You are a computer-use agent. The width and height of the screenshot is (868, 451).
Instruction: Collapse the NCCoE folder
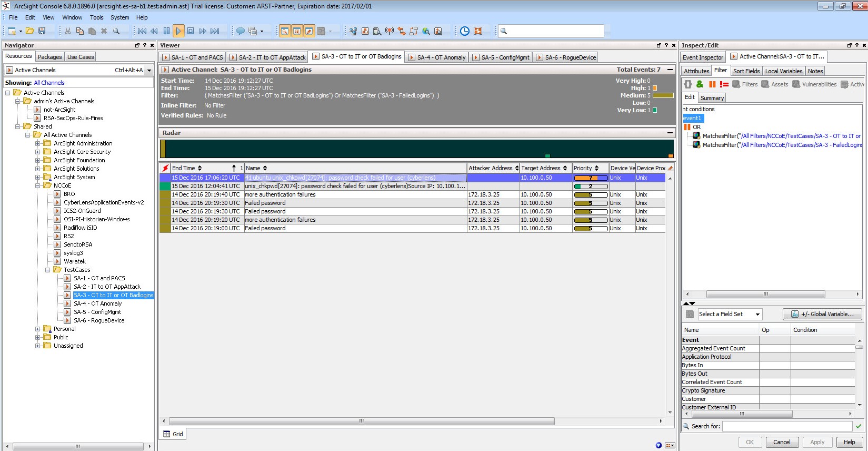point(38,185)
